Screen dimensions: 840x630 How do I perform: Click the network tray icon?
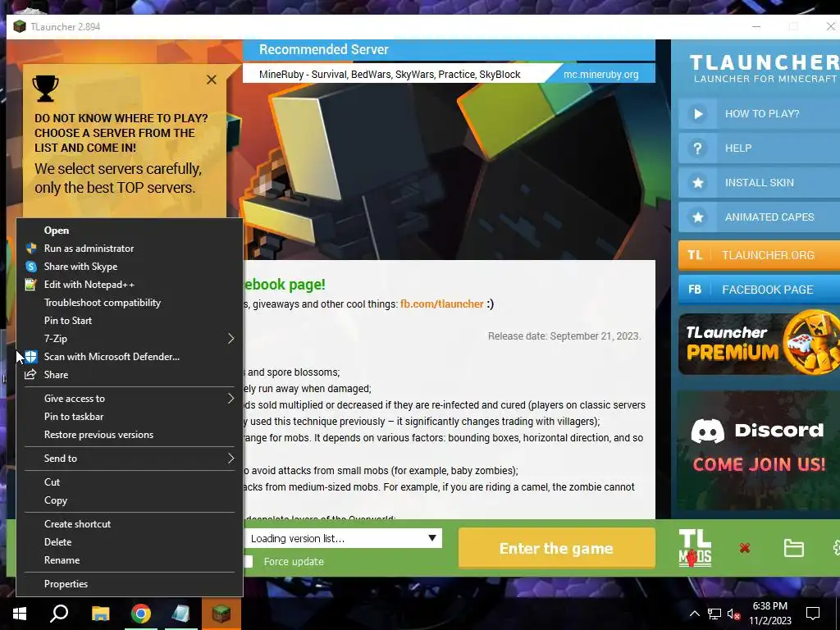tap(714, 614)
